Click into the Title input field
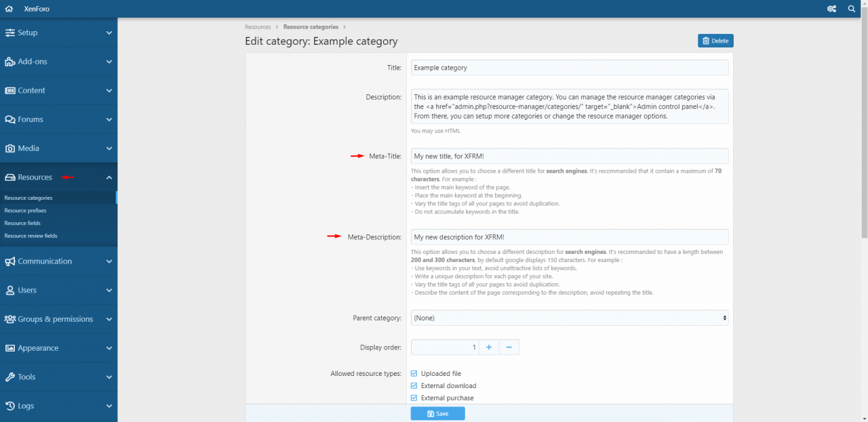 (x=570, y=68)
